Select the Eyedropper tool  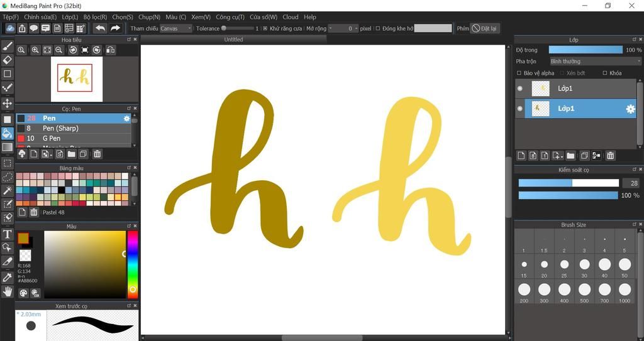coord(8,278)
